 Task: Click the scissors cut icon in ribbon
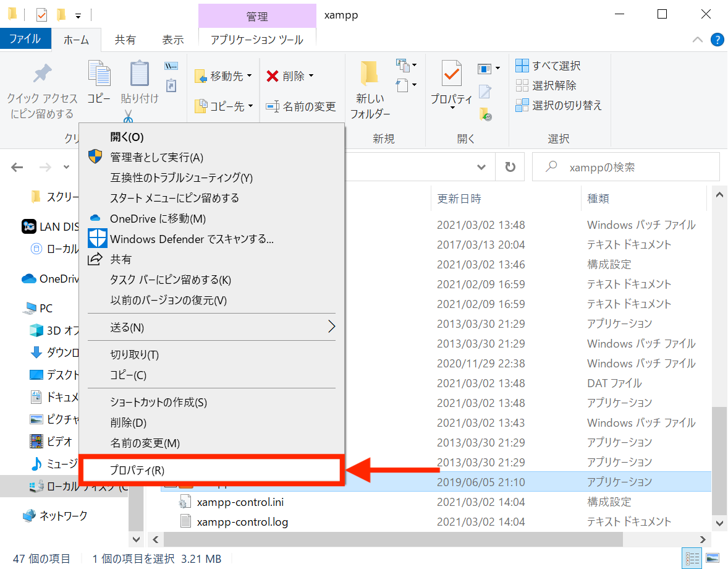coord(128,116)
